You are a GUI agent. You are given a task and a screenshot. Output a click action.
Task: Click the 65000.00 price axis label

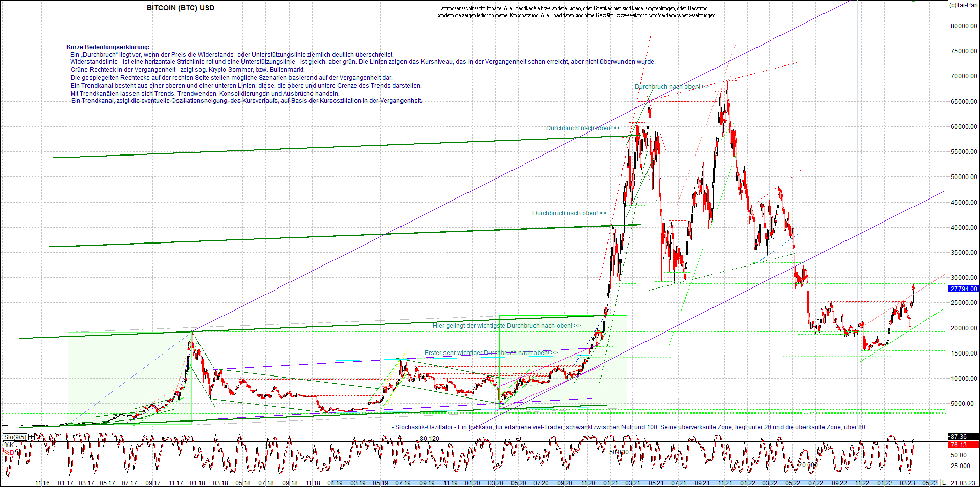[964, 101]
